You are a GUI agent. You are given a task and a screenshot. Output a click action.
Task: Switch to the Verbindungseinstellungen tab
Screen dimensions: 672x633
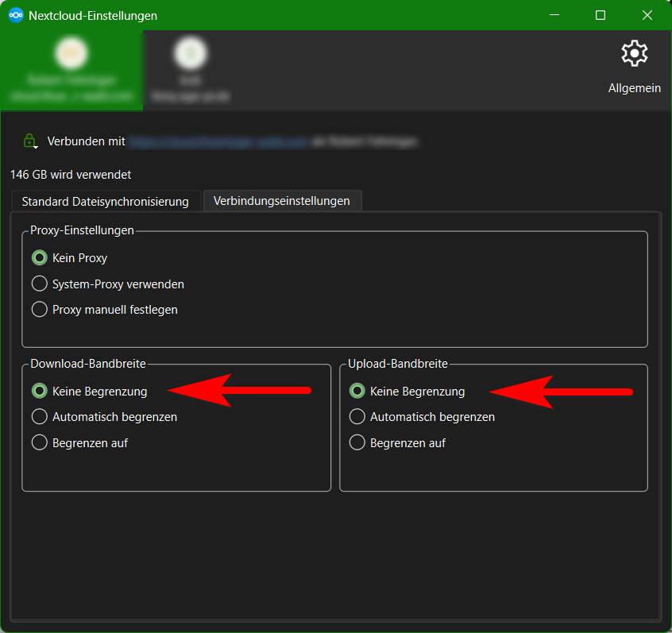click(x=281, y=201)
